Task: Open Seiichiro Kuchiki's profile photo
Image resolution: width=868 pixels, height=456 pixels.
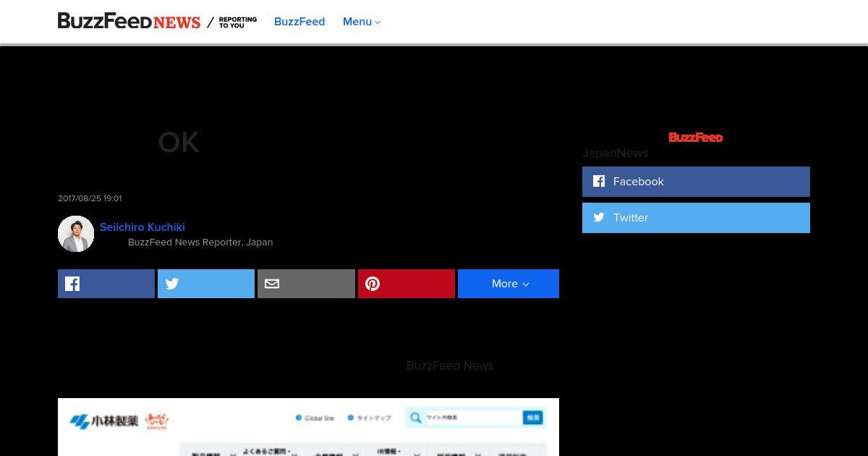Action: click(76, 234)
